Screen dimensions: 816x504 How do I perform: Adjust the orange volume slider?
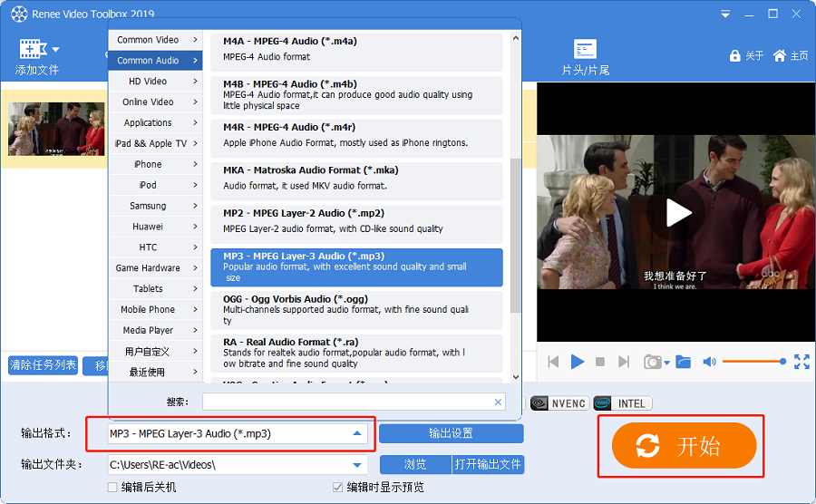point(753,362)
